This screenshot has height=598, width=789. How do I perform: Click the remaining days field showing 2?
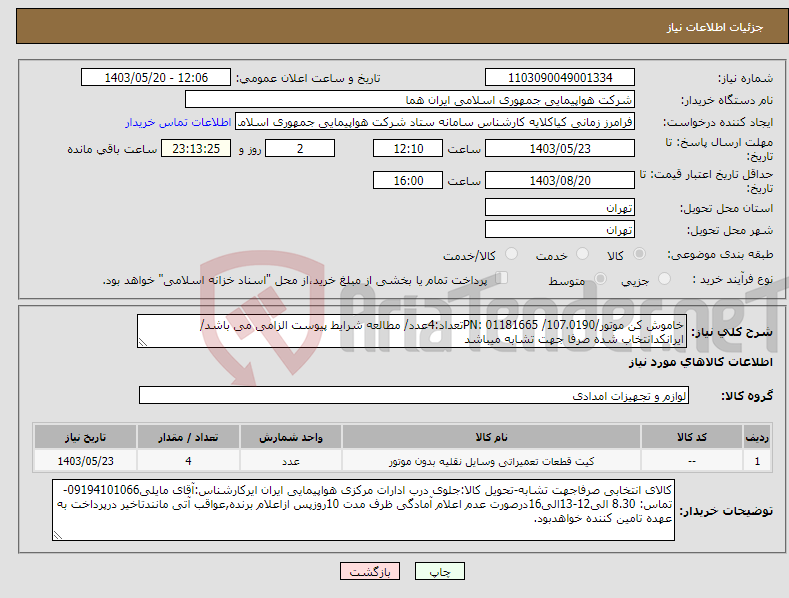coord(300,148)
